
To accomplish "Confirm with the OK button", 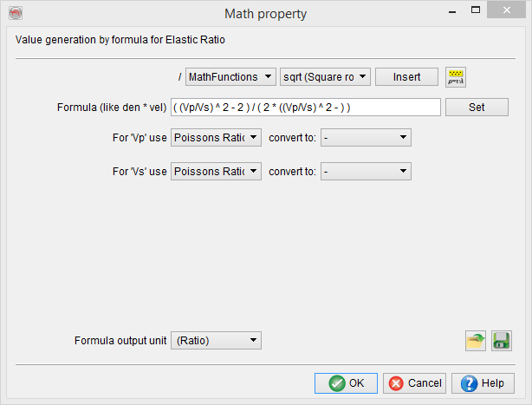I will [x=345, y=383].
